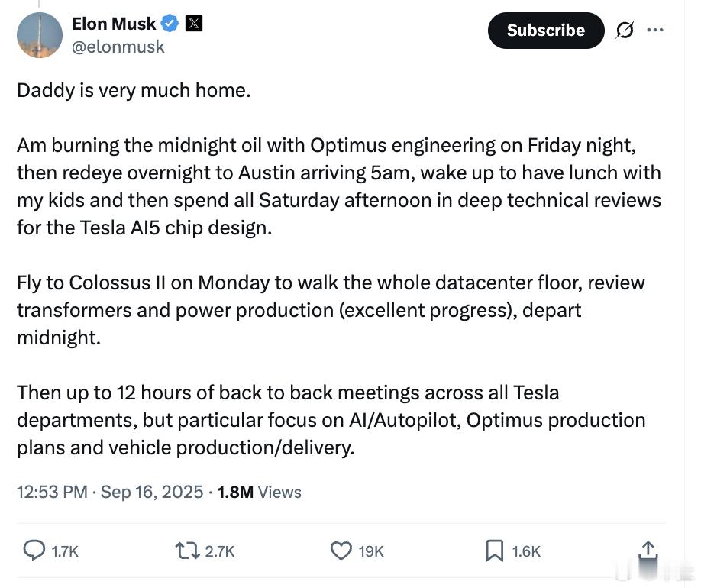Click the 1.6K bookmarks count
This screenshot has width=701, height=588.
(526, 551)
